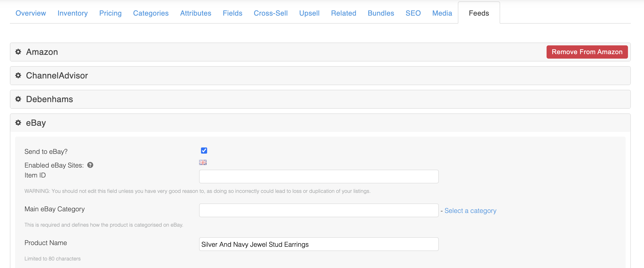Image resolution: width=644 pixels, height=268 pixels.
Task: Open the Pricing tab
Action: [x=110, y=13]
